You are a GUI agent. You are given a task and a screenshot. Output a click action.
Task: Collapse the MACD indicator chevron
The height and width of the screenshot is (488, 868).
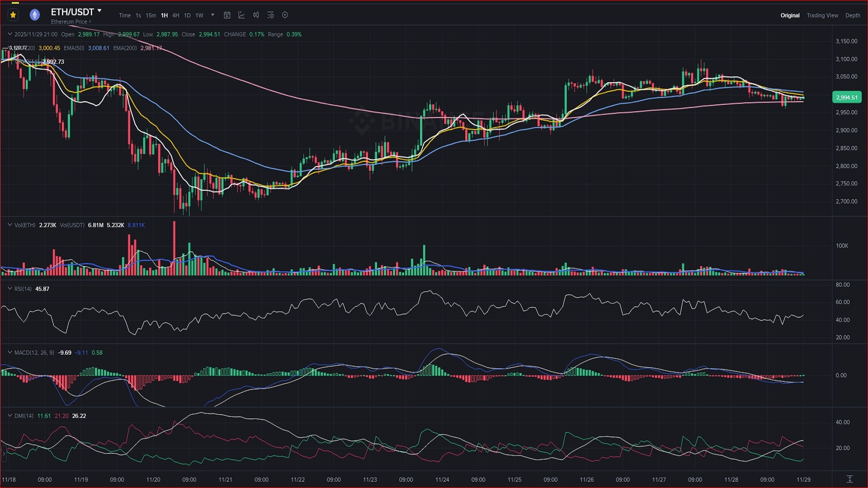tap(9, 352)
